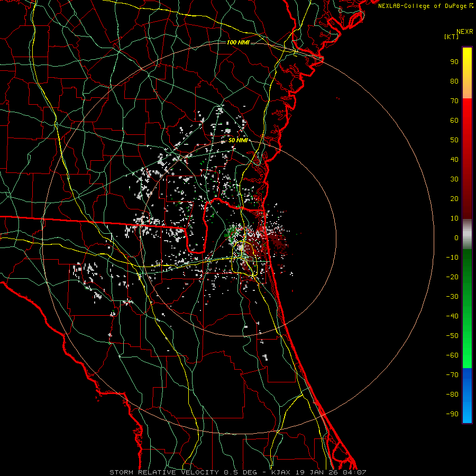Click the positive 10 scale label
This screenshot has height=476, width=476.
[454, 218]
